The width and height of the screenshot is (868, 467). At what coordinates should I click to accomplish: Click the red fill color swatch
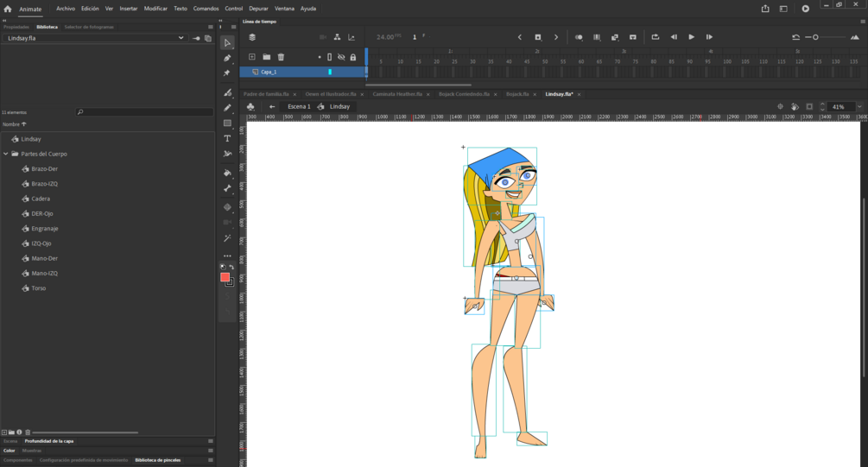tap(225, 277)
